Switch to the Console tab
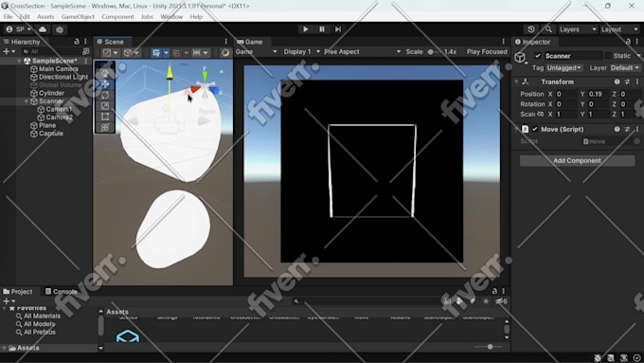This screenshot has width=644, height=363. click(61, 292)
